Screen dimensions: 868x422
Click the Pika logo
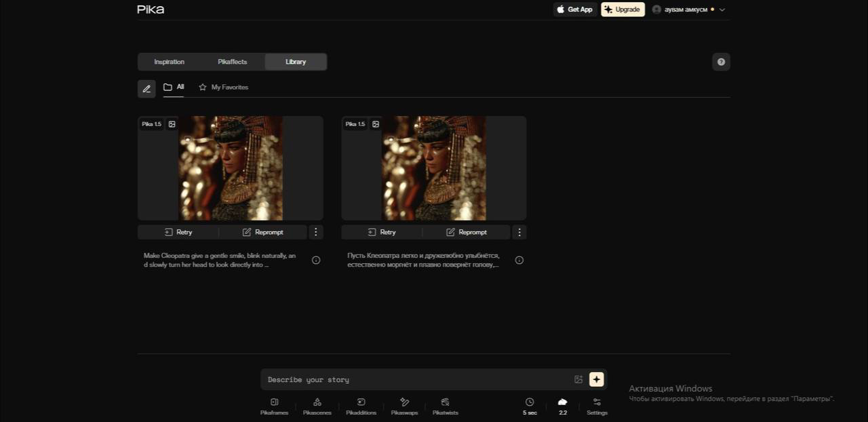click(x=151, y=9)
